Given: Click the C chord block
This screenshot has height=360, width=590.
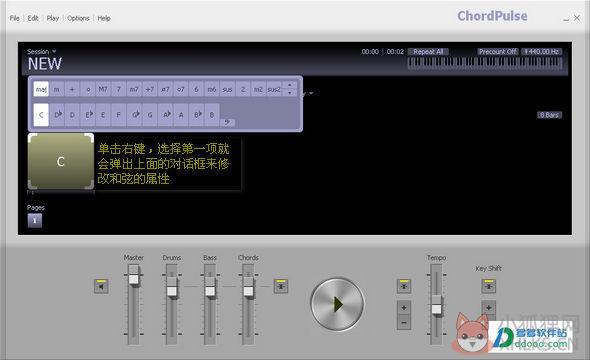Looking at the screenshot, I should click(61, 161).
